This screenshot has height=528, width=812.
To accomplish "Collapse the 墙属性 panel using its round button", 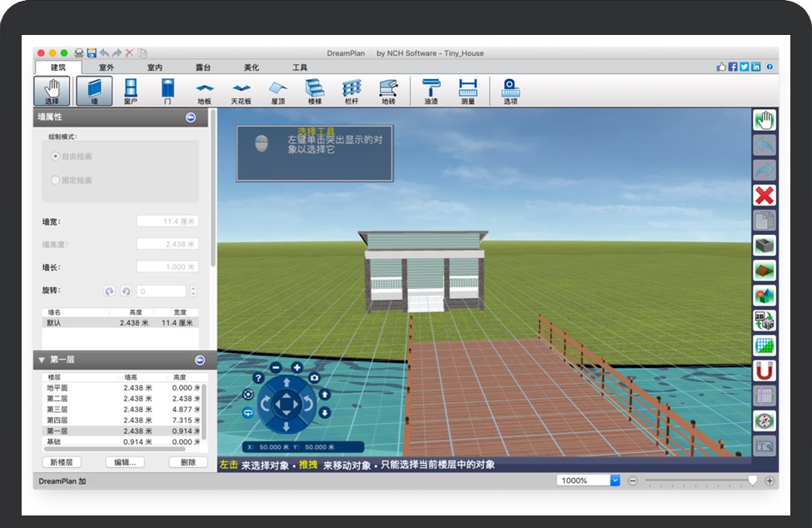I will (x=191, y=118).
